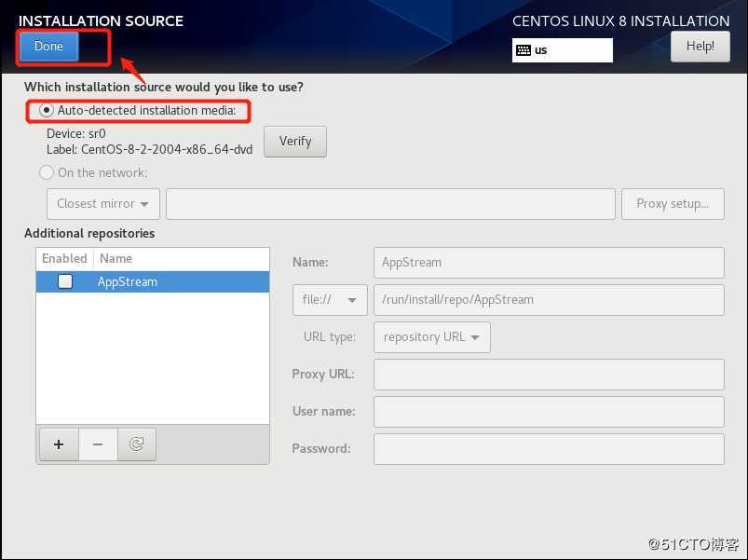Open the Help! page
Image resolution: width=748 pixels, height=560 pixels.
[700, 47]
